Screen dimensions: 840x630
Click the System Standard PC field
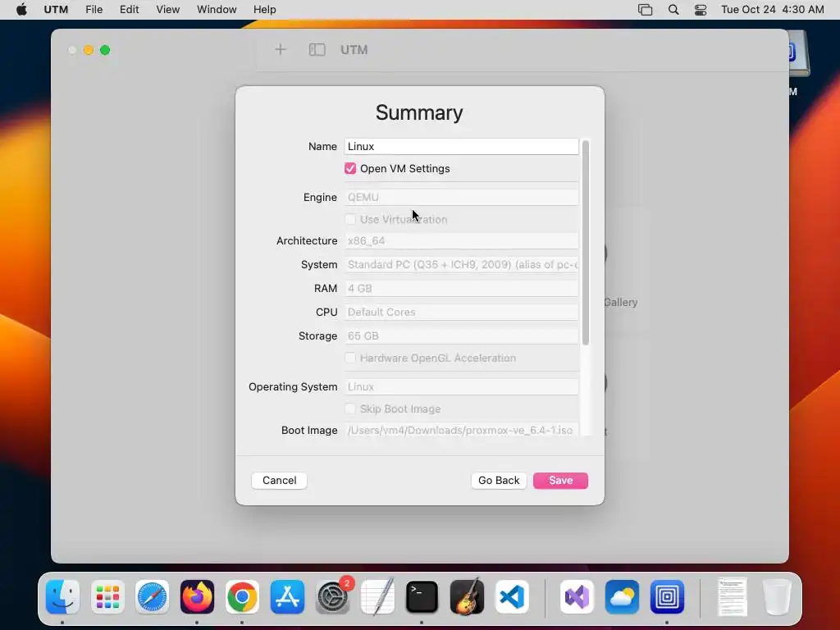point(461,265)
